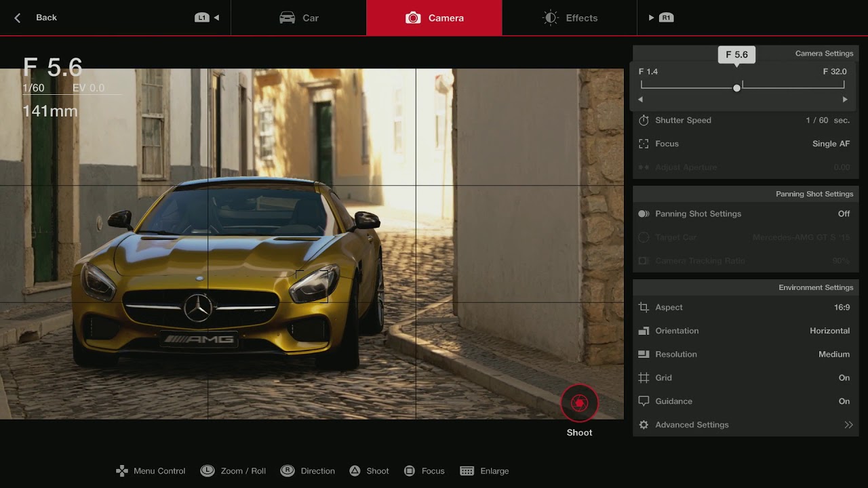Click the Advanced Settings gear icon
The image size is (868, 488).
pyautogui.click(x=644, y=425)
